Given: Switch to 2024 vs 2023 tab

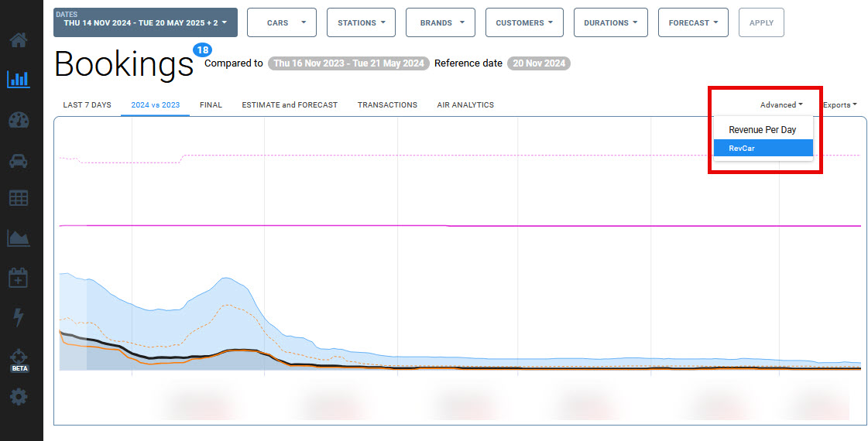Looking at the screenshot, I should (x=156, y=104).
